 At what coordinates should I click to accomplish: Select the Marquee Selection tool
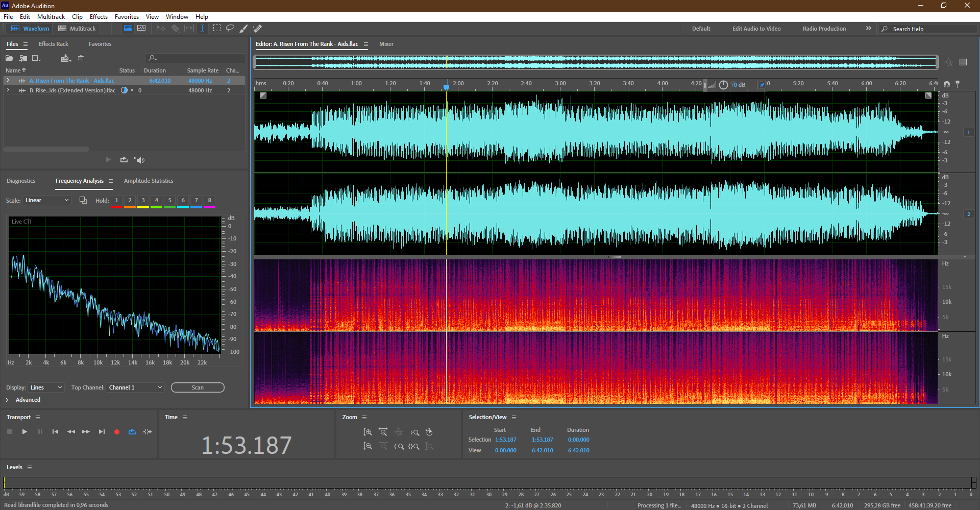(217, 28)
